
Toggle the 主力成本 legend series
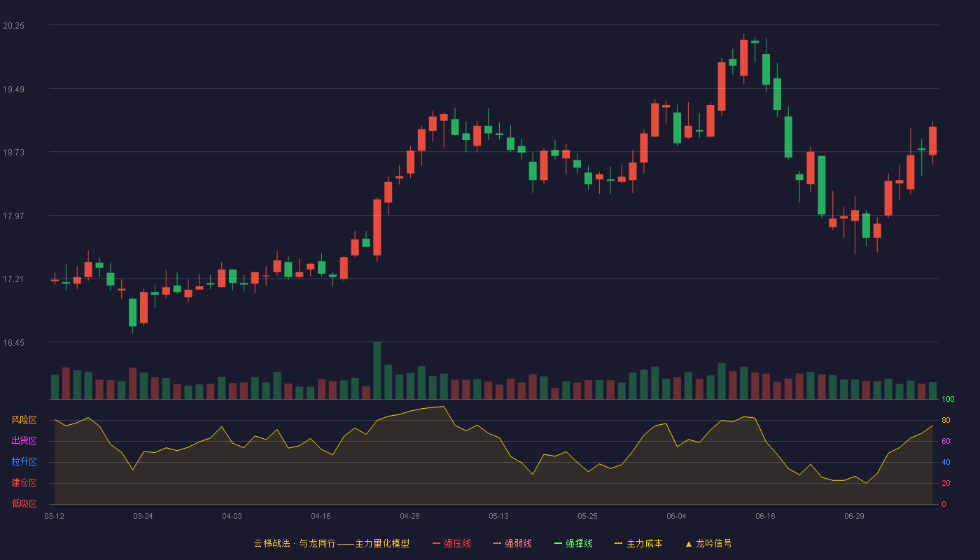click(x=638, y=543)
